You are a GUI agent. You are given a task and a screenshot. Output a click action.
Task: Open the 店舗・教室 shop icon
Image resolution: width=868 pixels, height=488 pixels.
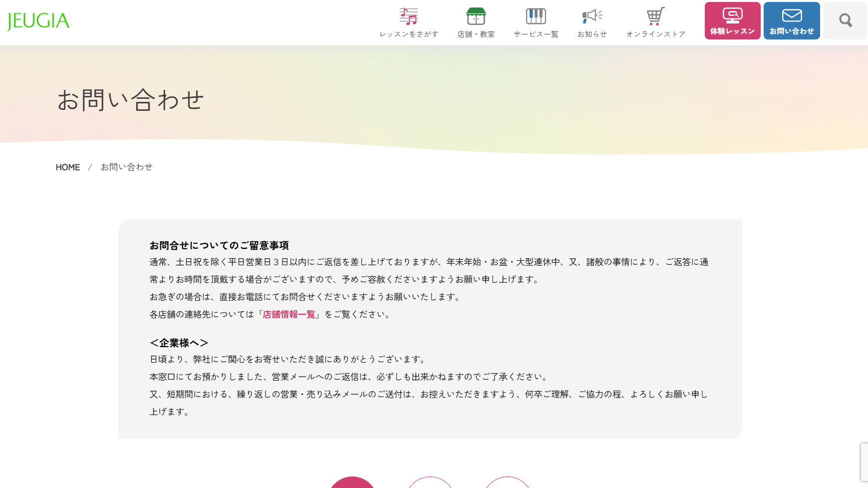click(476, 16)
